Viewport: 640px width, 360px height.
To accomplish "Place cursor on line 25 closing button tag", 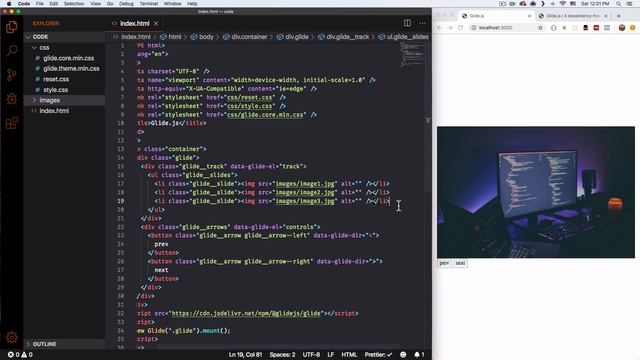I will coord(163,253).
